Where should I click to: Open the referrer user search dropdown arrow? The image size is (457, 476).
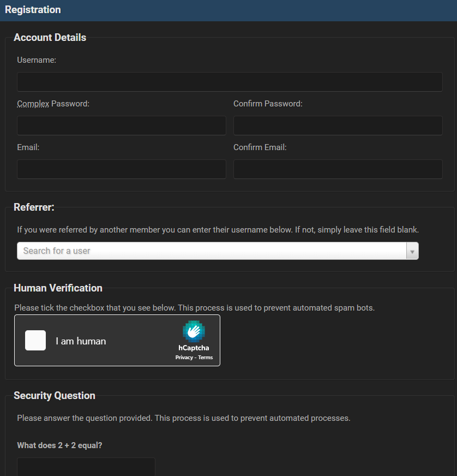coord(412,251)
